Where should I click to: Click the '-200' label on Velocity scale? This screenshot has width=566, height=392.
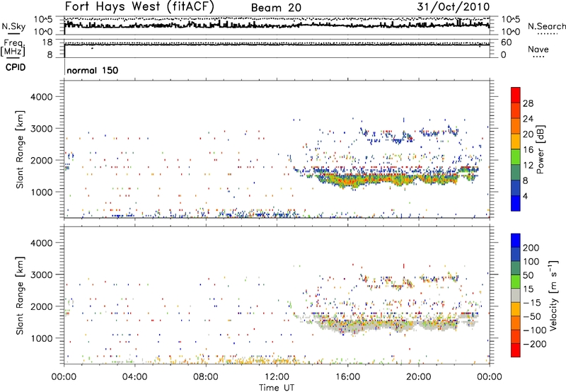tap(535, 345)
